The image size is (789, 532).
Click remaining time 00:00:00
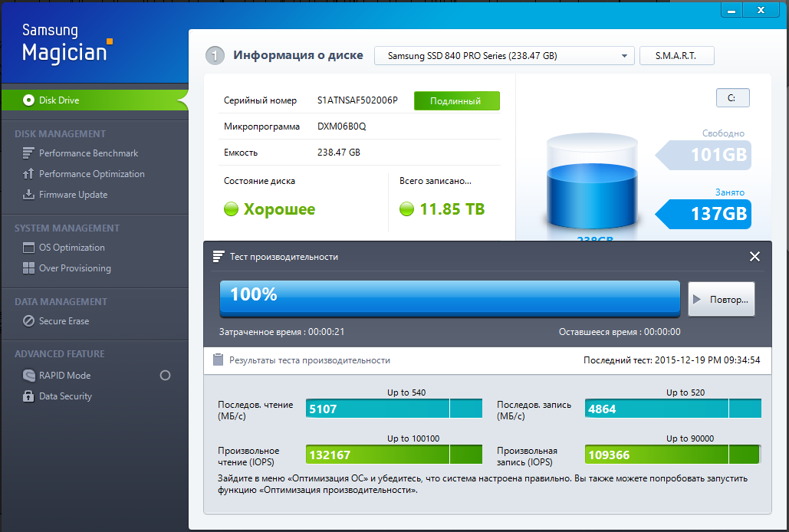click(662, 332)
